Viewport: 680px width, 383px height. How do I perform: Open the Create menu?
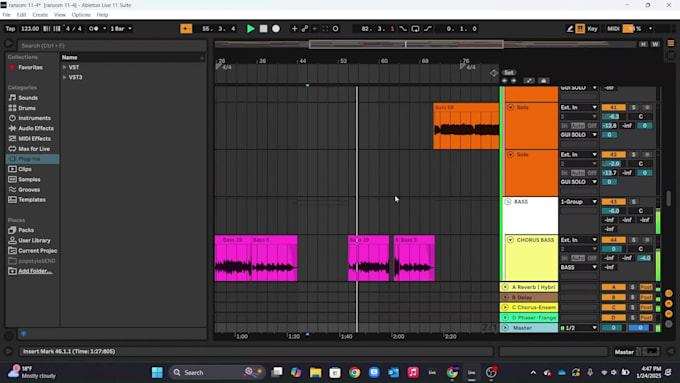(x=40, y=15)
